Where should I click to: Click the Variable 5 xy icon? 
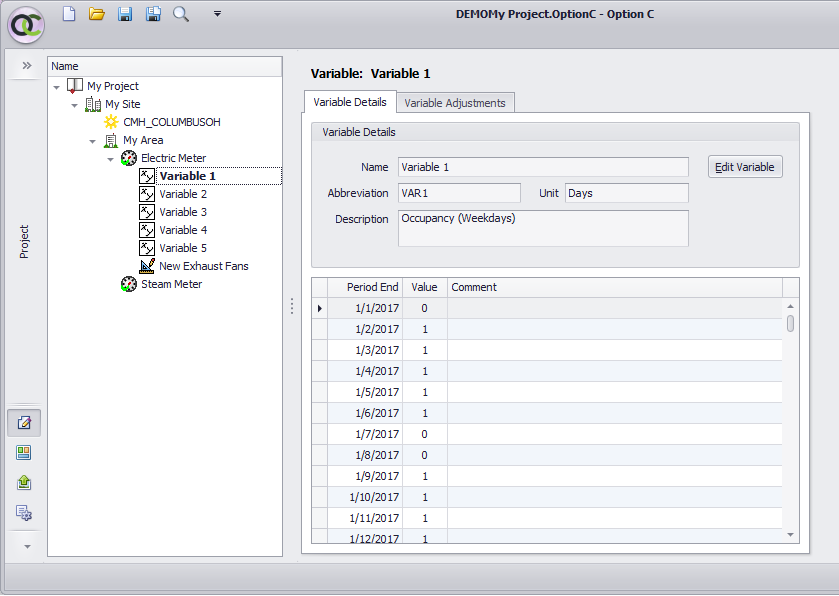coord(147,248)
